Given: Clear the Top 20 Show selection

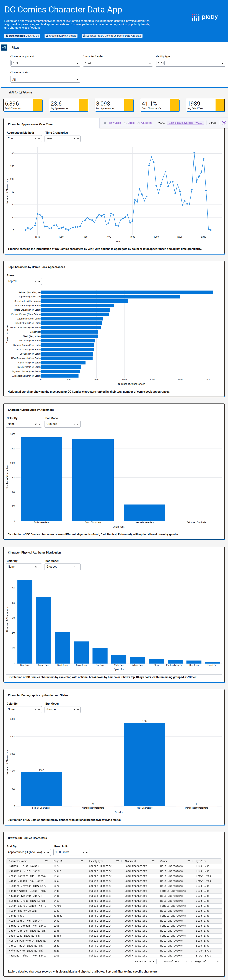Looking at the screenshot, I should pyautogui.click(x=36, y=282).
